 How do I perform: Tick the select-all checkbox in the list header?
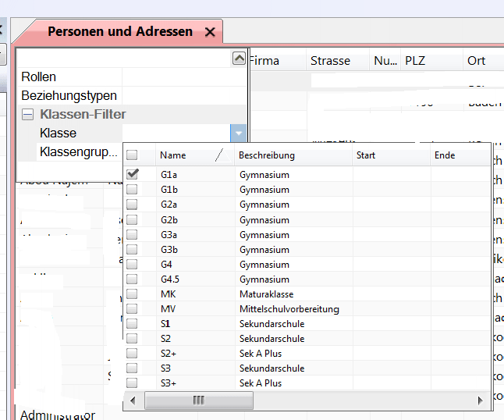(x=133, y=155)
